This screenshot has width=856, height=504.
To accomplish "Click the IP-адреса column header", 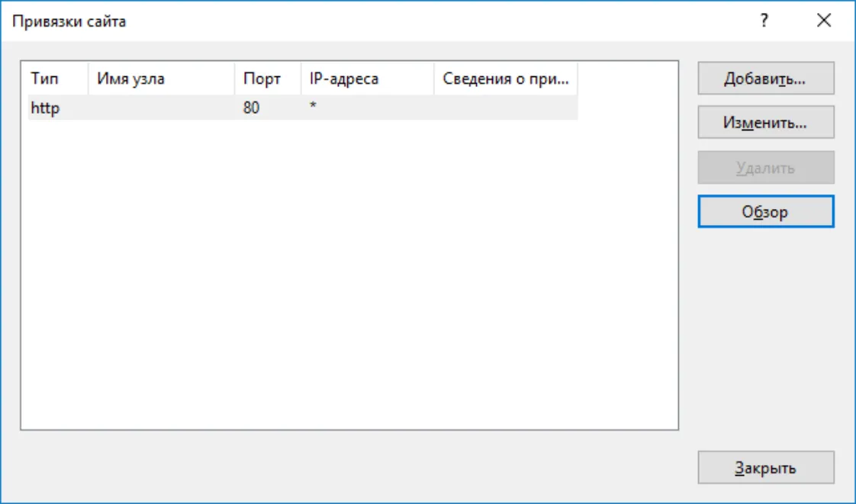I will [368, 79].
